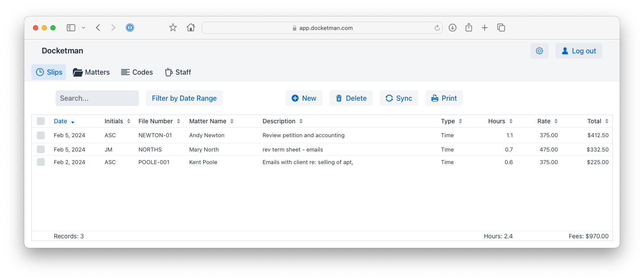This screenshot has width=644, height=280.
Task: Select Andy Newton matter name
Action: point(207,135)
